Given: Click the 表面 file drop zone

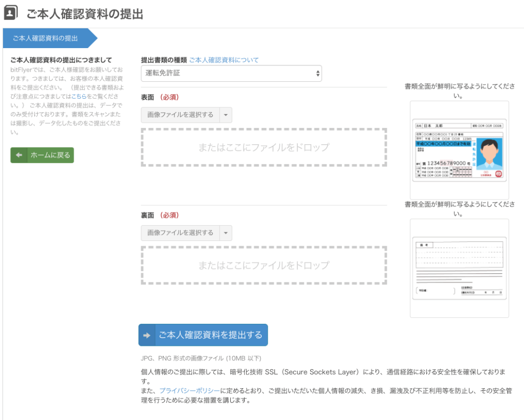Looking at the screenshot, I should coord(264,147).
